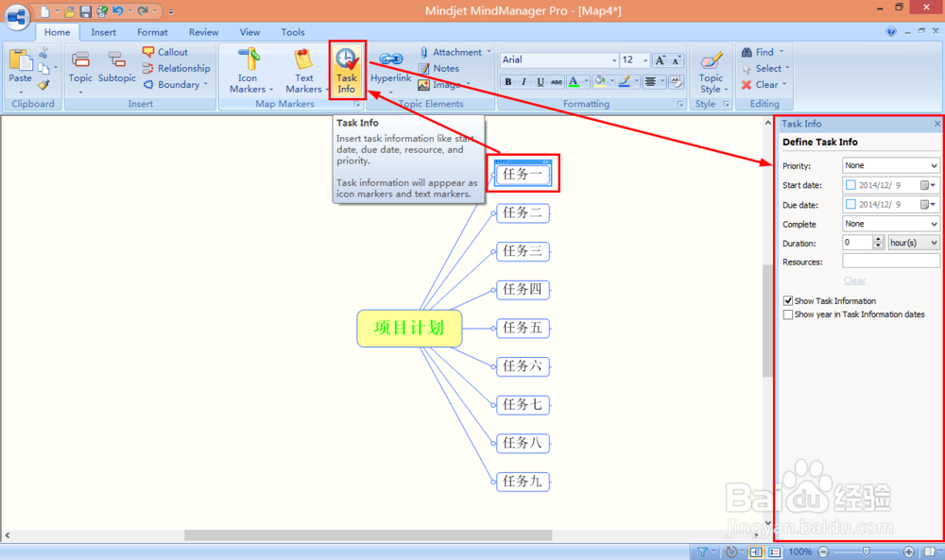Screen dimensions: 945x560
Task: Open the duration unit hour(s) dropdown
Action: pyautogui.click(x=914, y=243)
